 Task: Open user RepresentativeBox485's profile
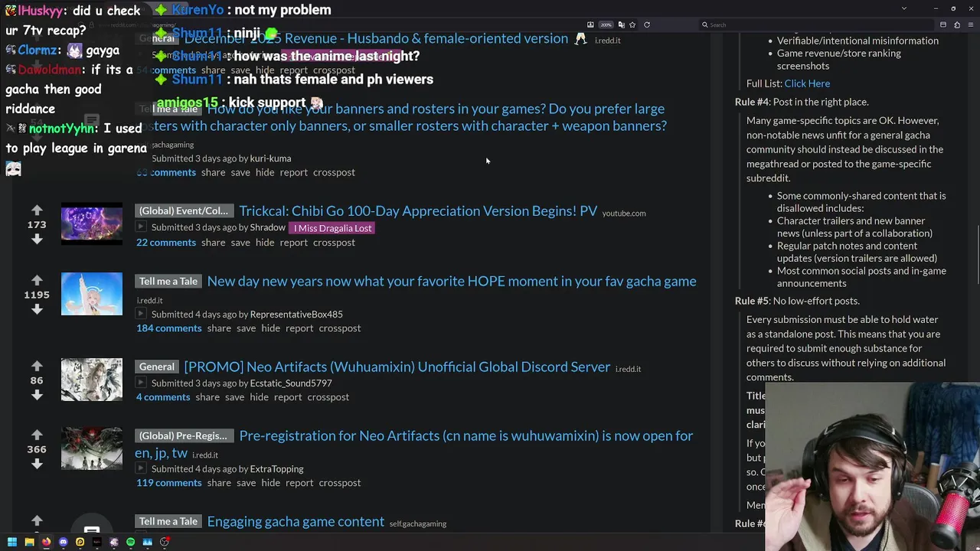click(x=296, y=314)
